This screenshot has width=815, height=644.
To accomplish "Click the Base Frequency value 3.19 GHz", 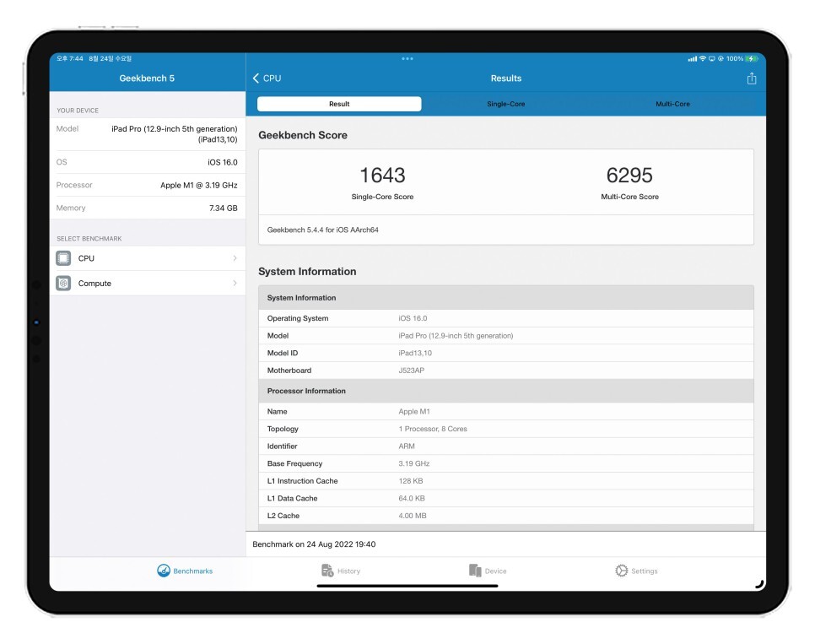I will click(414, 463).
